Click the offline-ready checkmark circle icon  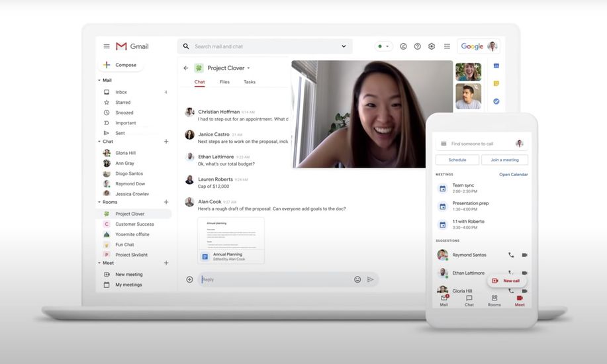[x=403, y=46]
